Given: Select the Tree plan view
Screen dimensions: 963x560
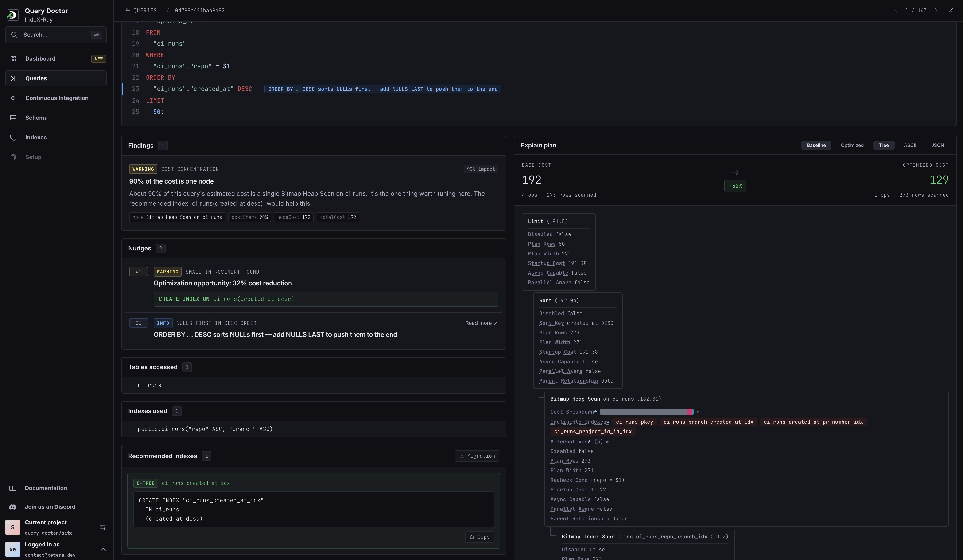Looking at the screenshot, I should (x=884, y=146).
